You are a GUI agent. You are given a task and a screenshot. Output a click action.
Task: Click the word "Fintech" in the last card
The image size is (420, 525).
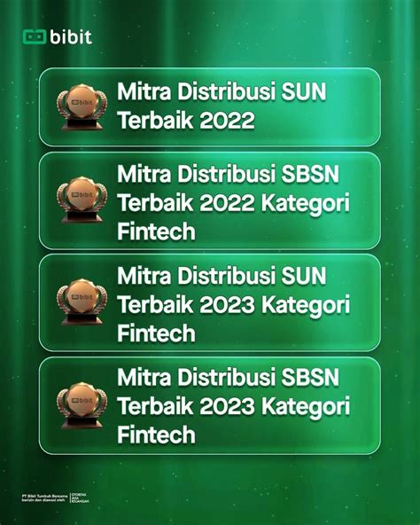click(156, 435)
